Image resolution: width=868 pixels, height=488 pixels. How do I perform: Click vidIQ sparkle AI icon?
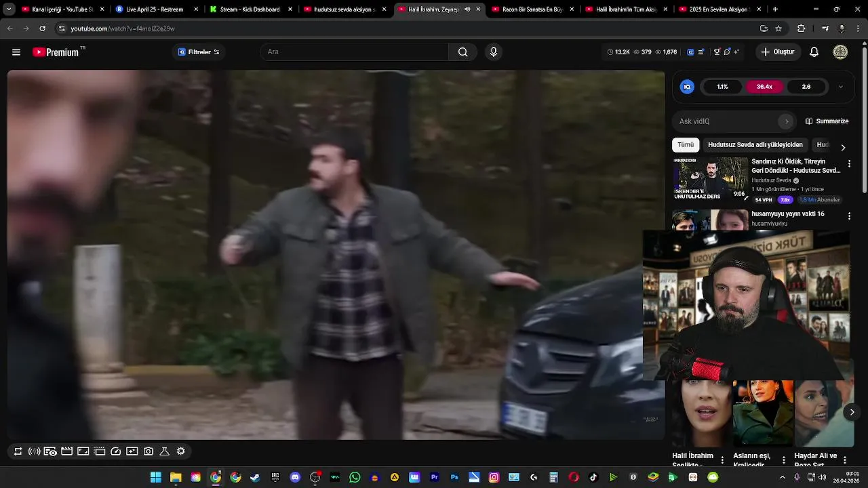pos(736,52)
